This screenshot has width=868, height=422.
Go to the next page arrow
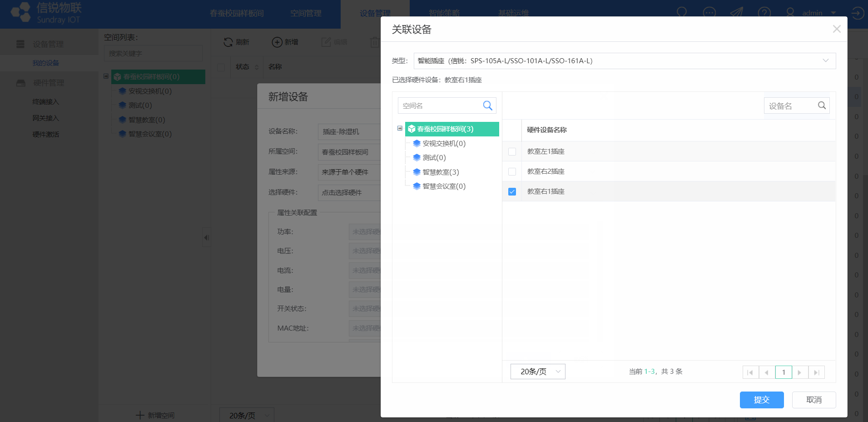click(799, 372)
